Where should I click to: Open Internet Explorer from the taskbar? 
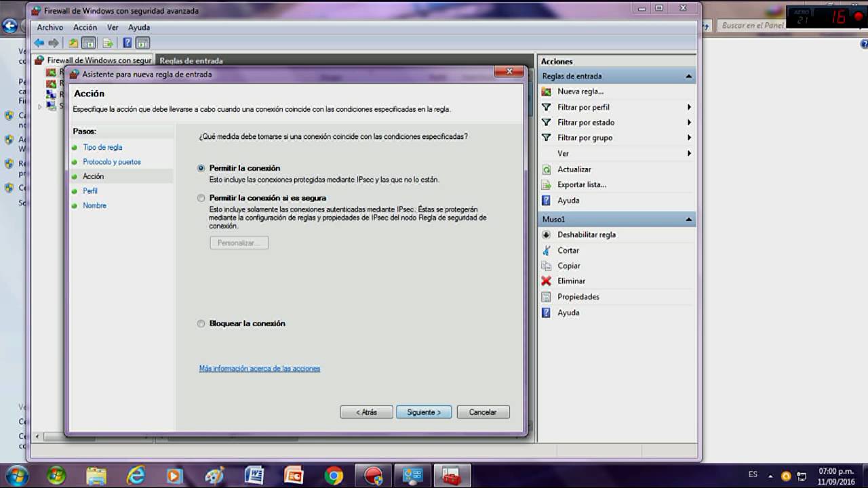pos(136,476)
